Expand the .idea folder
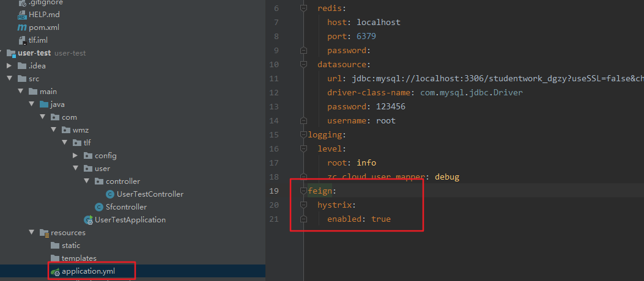Viewport: 644px width, 281px height. 9,65
